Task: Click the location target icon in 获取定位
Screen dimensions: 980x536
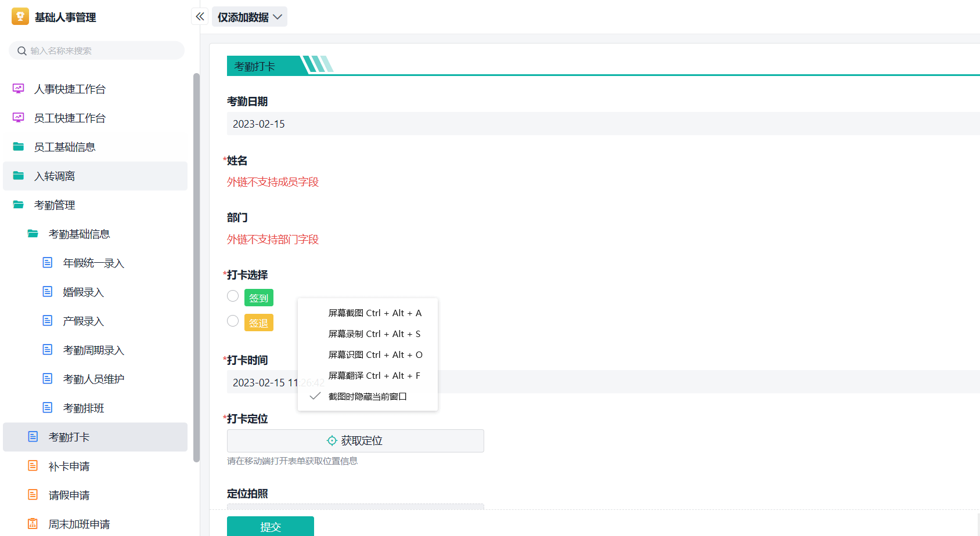Action: pyautogui.click(x=332, y=441)
